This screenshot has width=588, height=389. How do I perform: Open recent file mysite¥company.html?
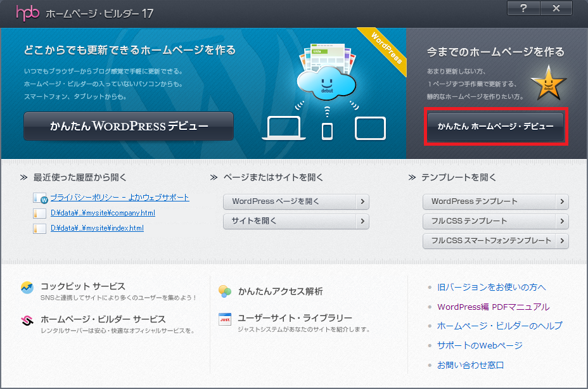(x=103, y=213)
